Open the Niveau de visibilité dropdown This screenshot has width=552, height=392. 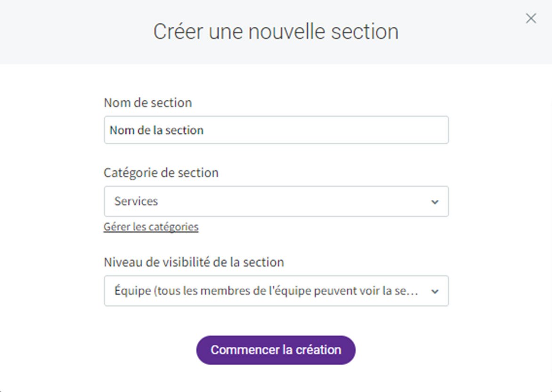click(276, 291)
